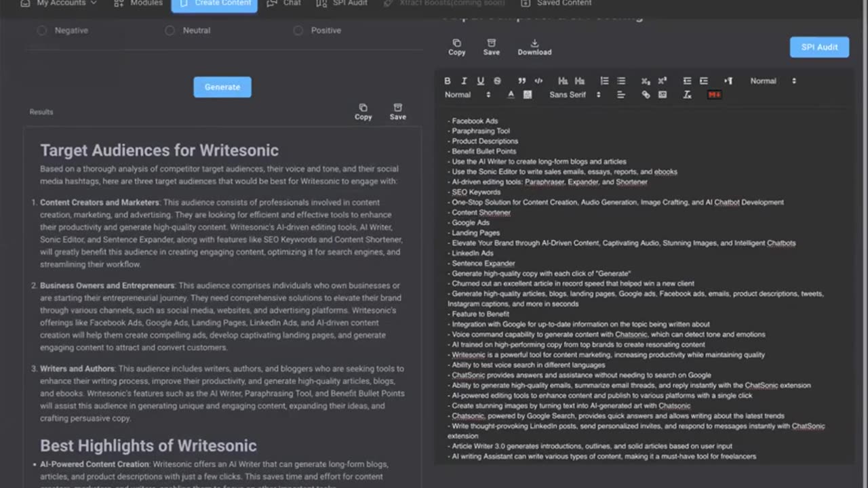Insert a hyperlink

646,95
